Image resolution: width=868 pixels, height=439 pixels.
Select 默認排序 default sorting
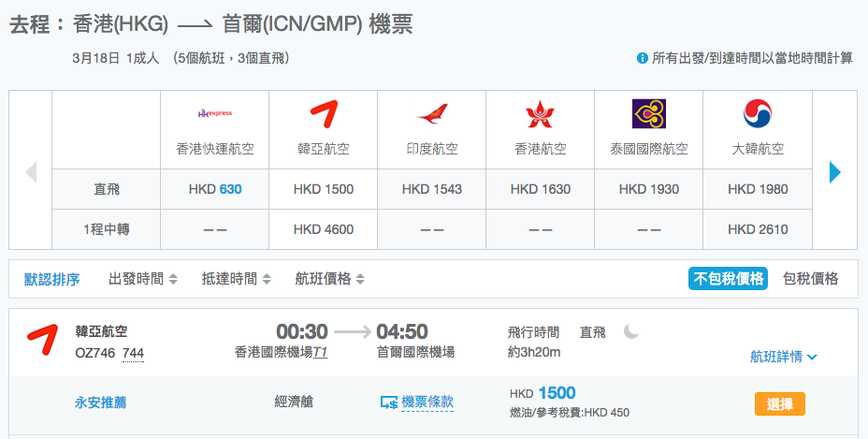(52, 279)
